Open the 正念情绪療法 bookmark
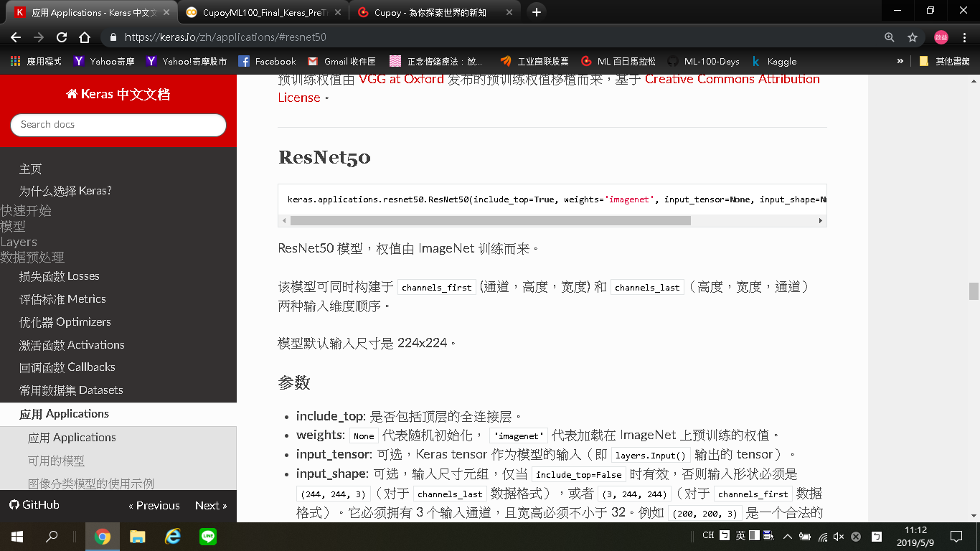 tap(436, 62)
